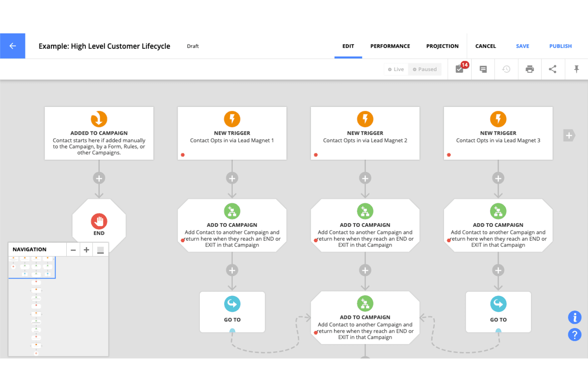Click the campaign title text

tap(104, 46)
